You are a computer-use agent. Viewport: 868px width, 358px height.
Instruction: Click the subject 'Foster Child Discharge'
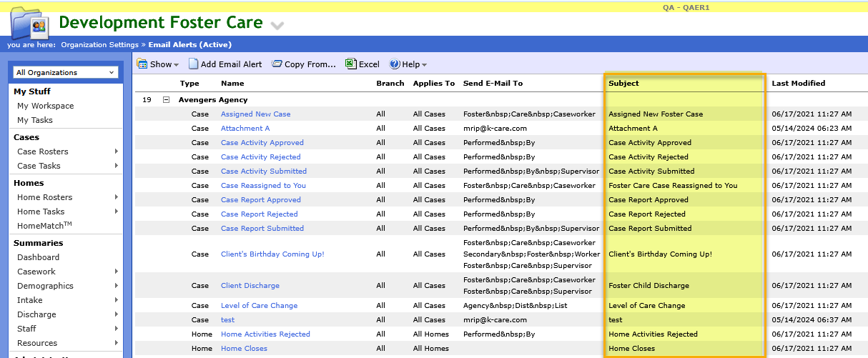point(648,286)
